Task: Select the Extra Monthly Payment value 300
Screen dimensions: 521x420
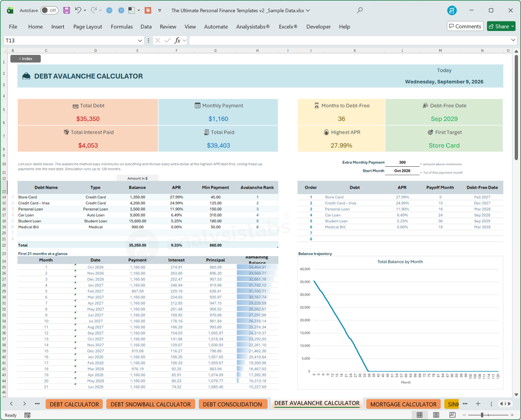Action: pos(402,162)
